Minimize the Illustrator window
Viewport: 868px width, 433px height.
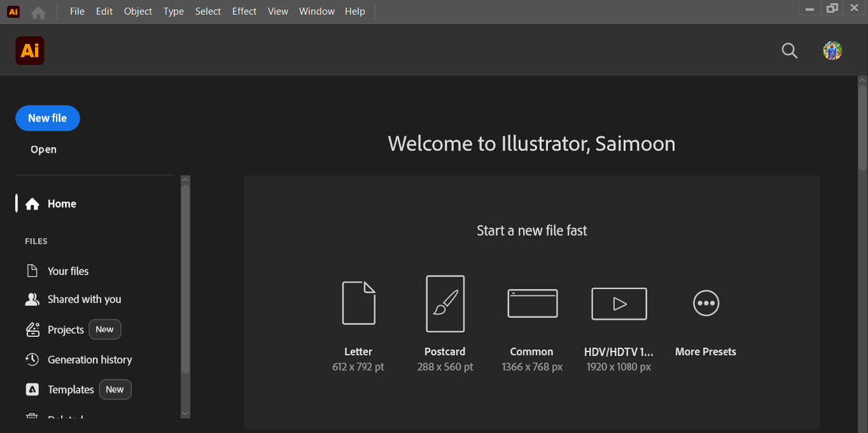click(809, 8)
